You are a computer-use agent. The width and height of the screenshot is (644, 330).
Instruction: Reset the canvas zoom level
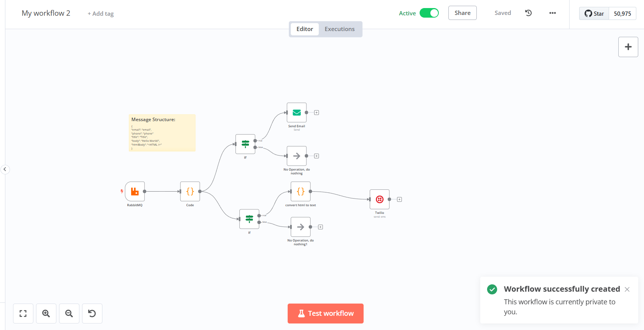point(92,314)
